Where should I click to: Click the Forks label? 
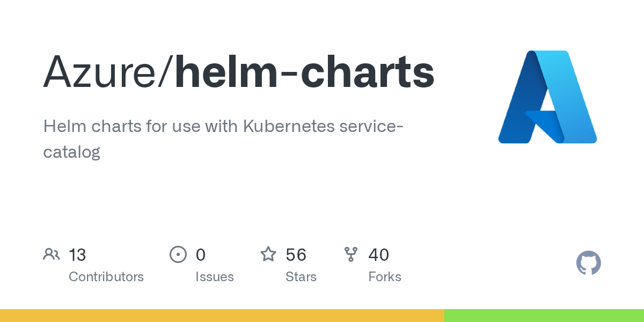(385, 277)
